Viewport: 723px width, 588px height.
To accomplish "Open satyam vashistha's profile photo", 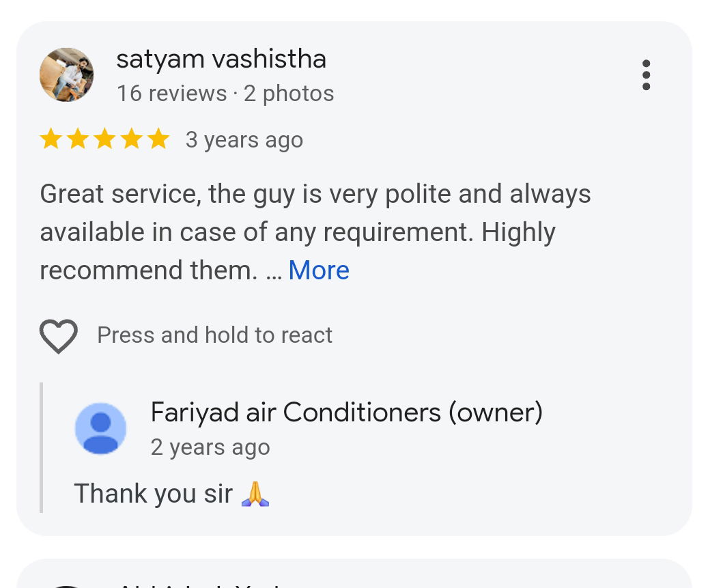I will coord(66,74).
